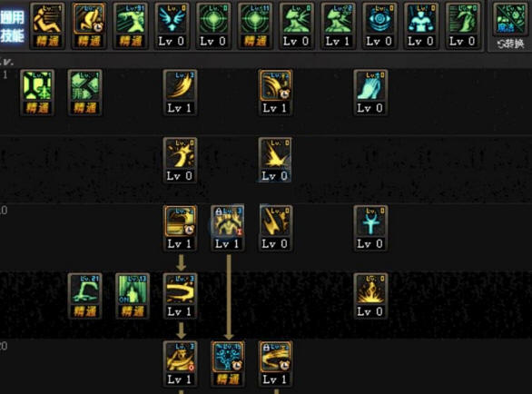Click the 转换 switch button with magic icon
Screen dimensions: 532x394
510,26
